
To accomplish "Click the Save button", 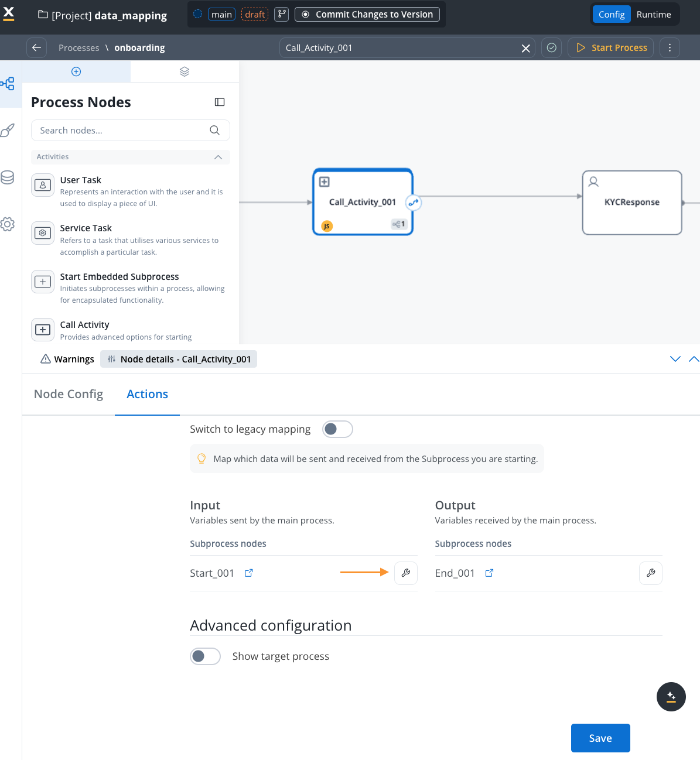I will (x=600, y=738).
